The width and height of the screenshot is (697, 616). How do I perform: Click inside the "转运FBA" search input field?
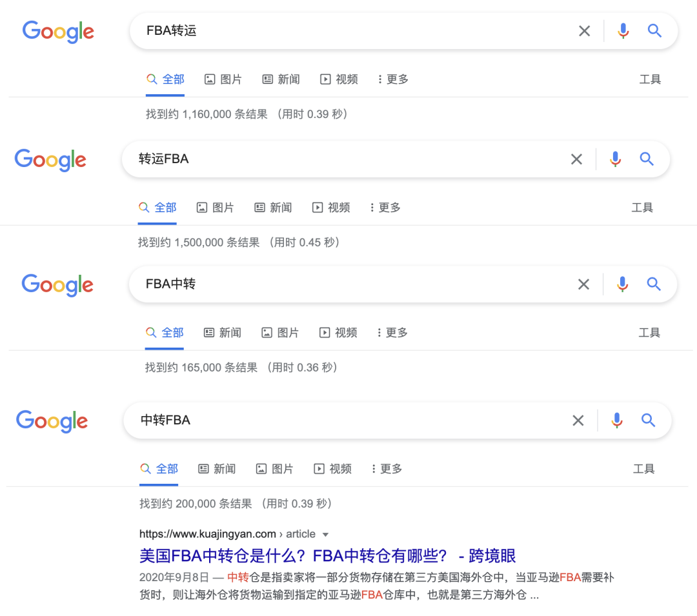tap(323, 159)
